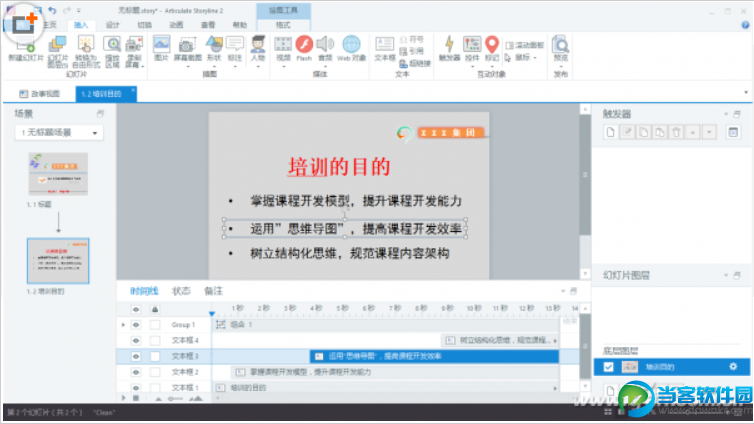Toggle the lock checkbox for 文本框 2

[x=155, y=373]
